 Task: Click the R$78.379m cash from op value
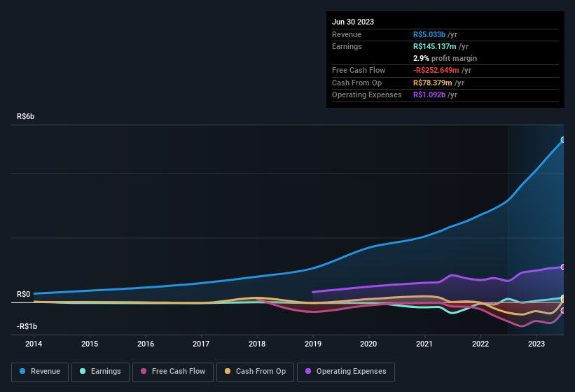click(432, 83)
